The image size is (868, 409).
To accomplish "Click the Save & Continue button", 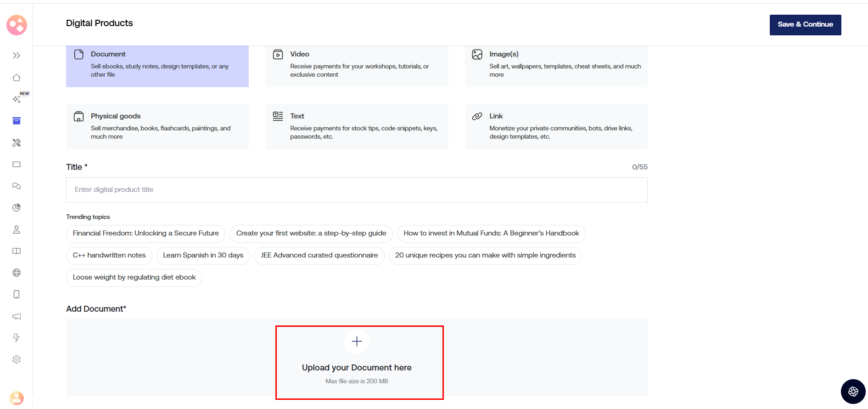I will [x=805, y=25].
